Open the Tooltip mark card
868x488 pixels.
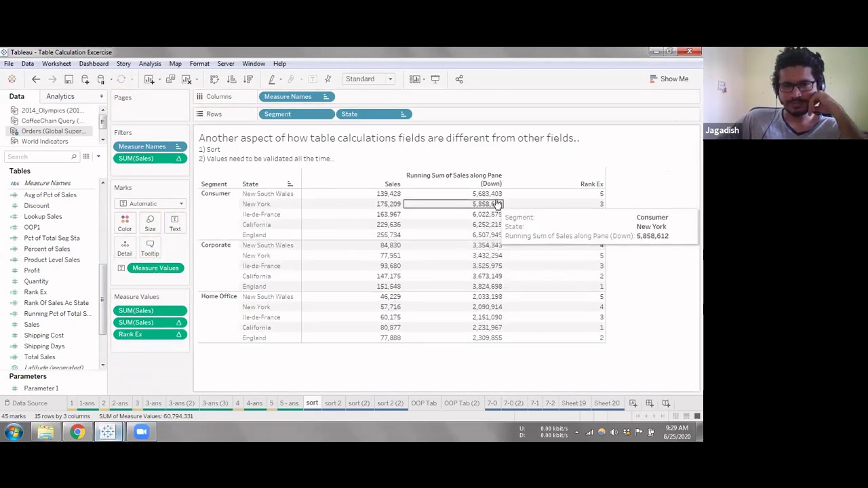(150, 248)
